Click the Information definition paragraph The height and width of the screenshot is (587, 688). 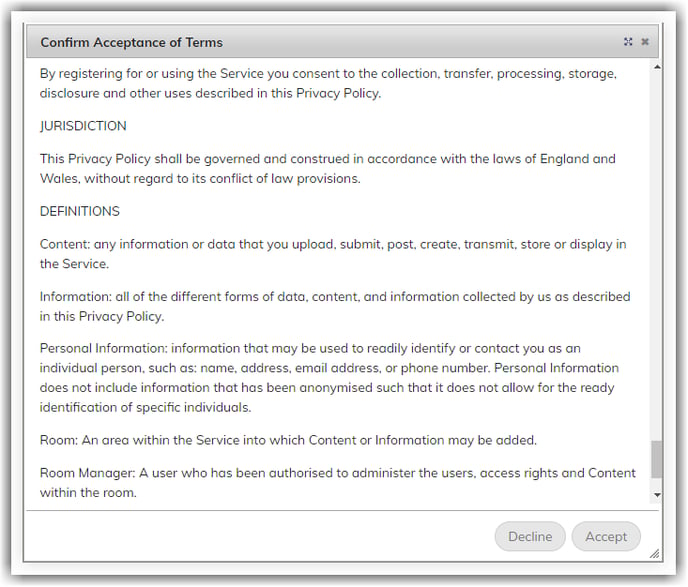[335, 306]
